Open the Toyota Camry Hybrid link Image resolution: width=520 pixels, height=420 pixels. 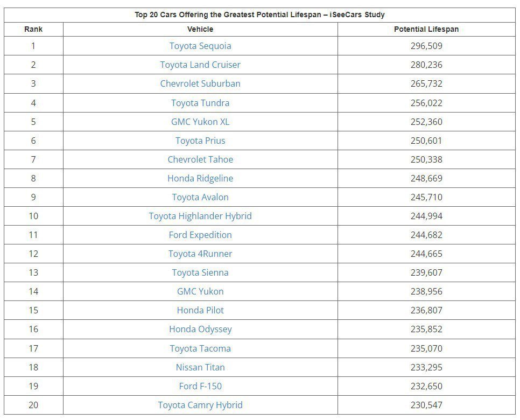point(200,405)
